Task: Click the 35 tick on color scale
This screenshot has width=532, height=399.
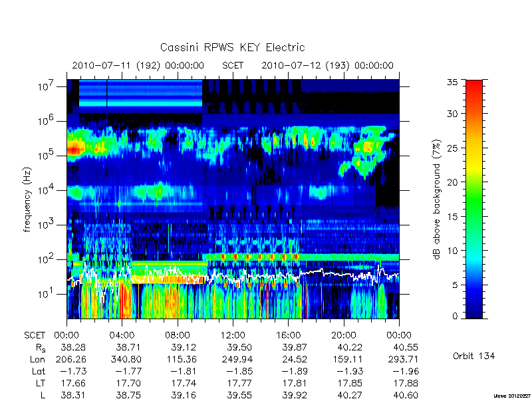Action: [x=452, y=82]
